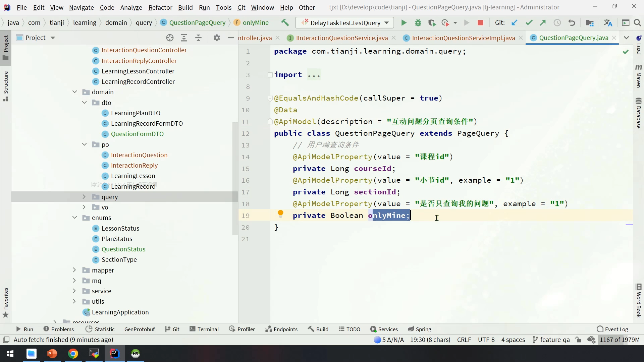Click the Debug bug icon
This screenshot has height=362, width=644.
coord(418,23)
